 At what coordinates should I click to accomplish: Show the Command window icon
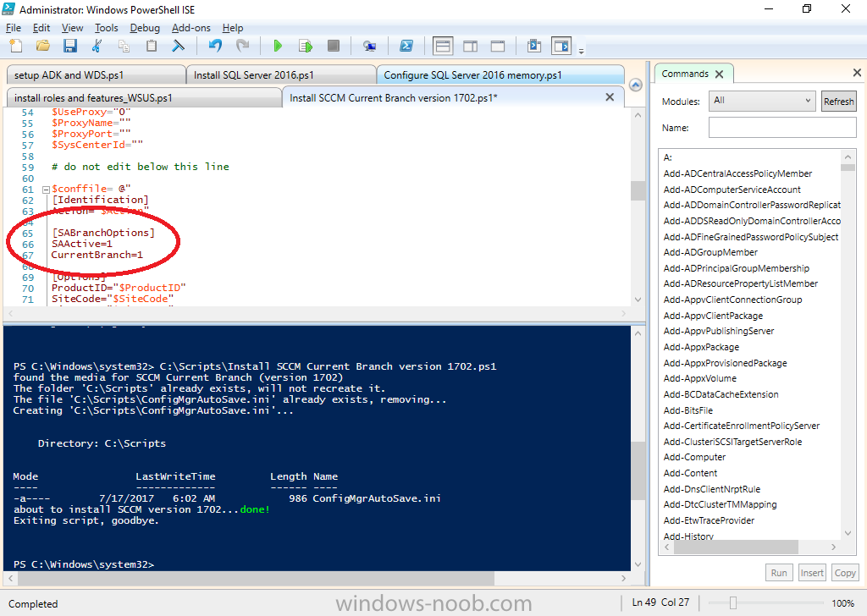pos(534,47)
